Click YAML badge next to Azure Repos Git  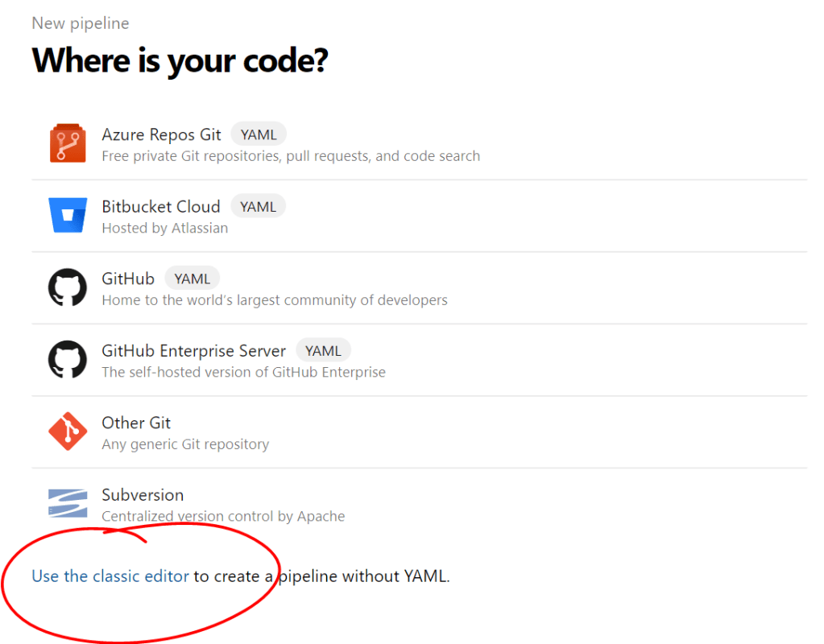pyautogui.click(x=259, y=134)
